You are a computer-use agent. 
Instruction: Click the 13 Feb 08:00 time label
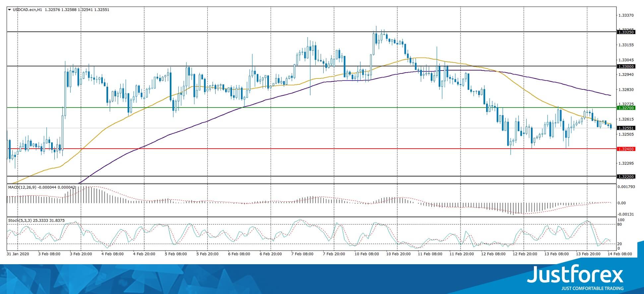[x=556, y=254]
